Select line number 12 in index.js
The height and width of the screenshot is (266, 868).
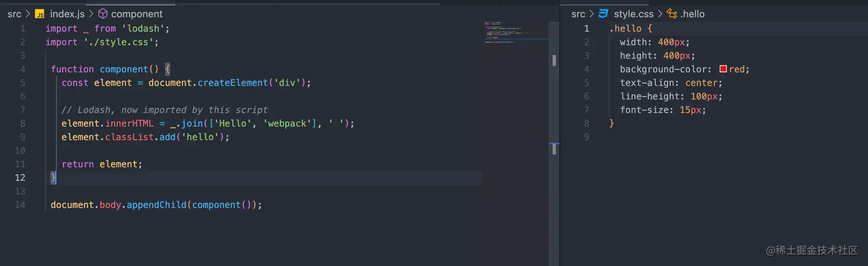point(20,178)
